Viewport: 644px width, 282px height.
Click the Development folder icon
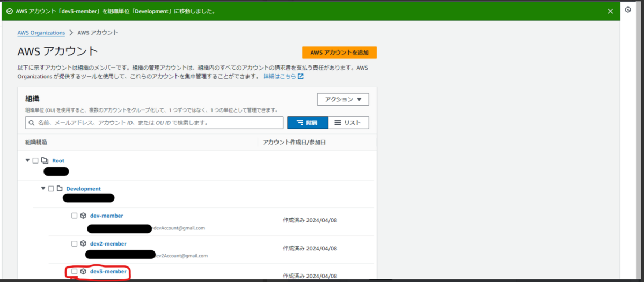(60, 189)
